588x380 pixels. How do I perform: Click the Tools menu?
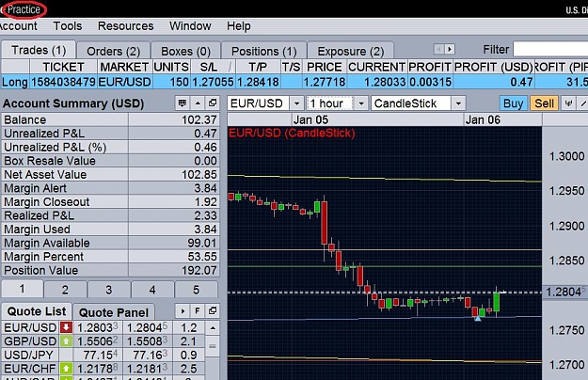pyautogui.click(x=68, y=25)
